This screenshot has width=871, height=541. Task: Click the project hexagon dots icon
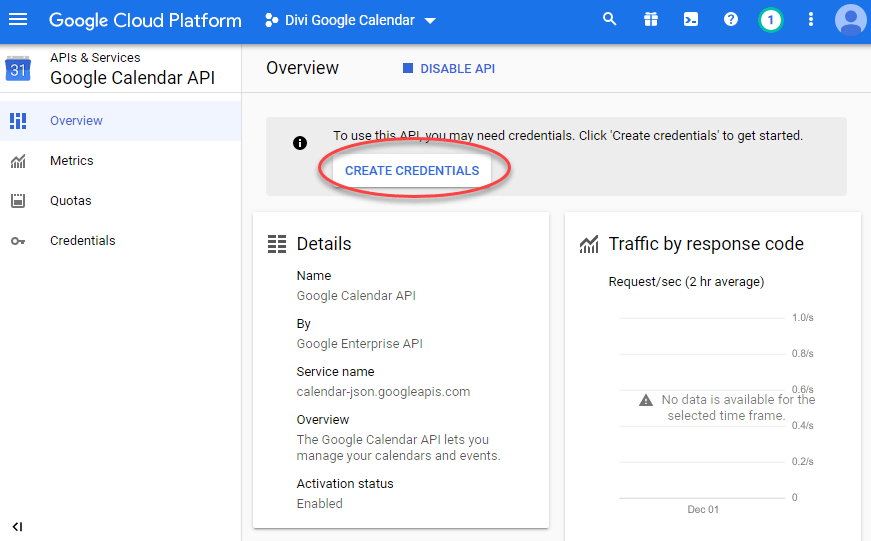coord(272,21)
